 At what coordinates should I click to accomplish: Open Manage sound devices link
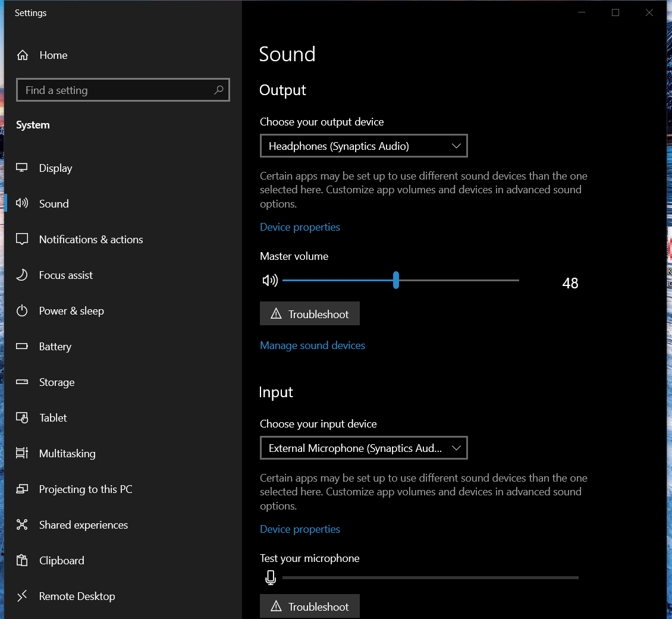(x=312, y=345)
